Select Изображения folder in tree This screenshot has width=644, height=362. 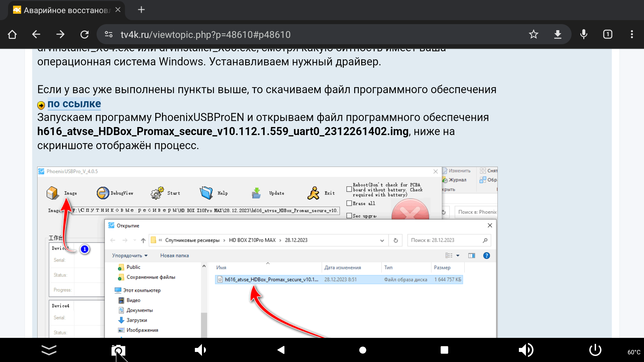138,330
